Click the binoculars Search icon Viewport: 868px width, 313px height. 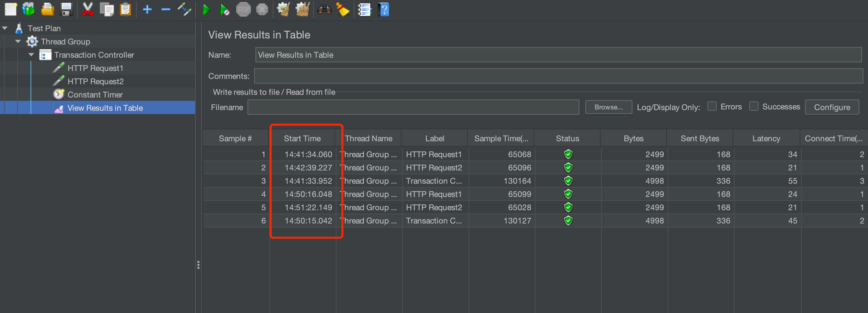pyautogui.click(x=324, y=10)
